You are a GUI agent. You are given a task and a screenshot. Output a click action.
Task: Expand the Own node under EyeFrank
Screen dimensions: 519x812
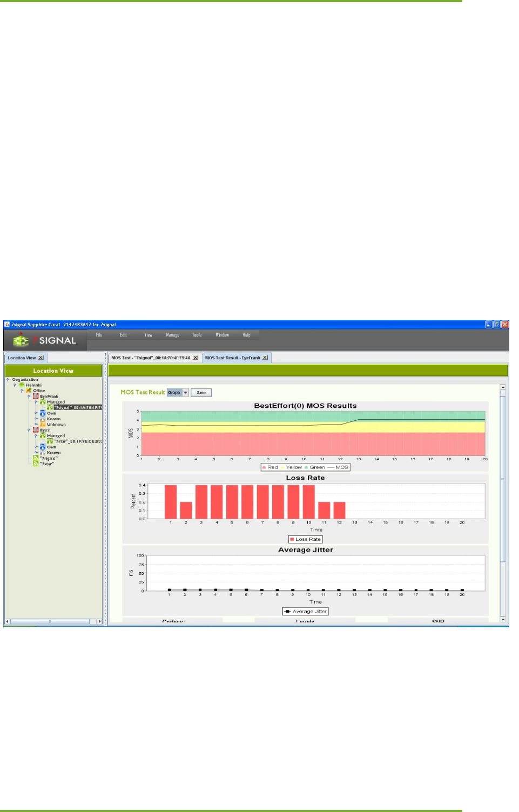click(36, 413)
